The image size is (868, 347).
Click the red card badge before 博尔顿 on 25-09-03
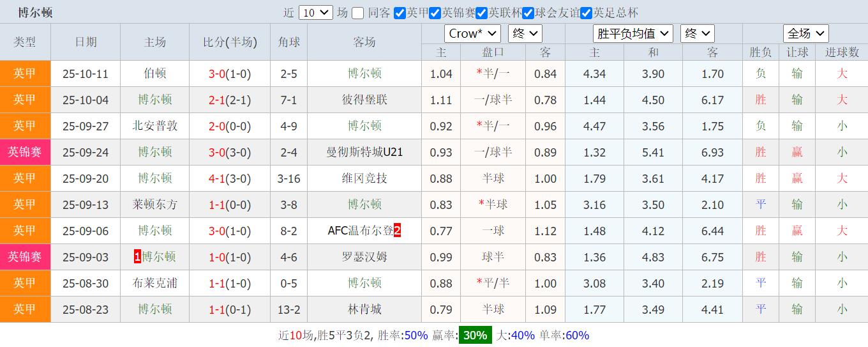coord(137,257)
